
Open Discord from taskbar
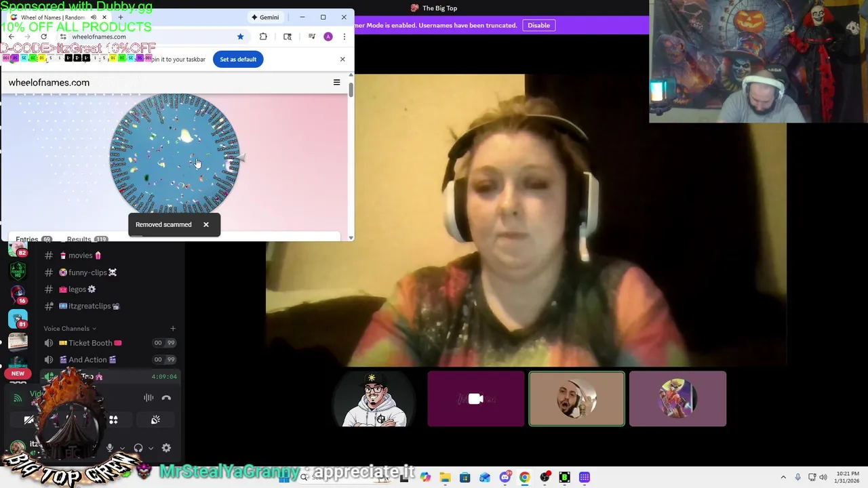click(x=505, y=478)
